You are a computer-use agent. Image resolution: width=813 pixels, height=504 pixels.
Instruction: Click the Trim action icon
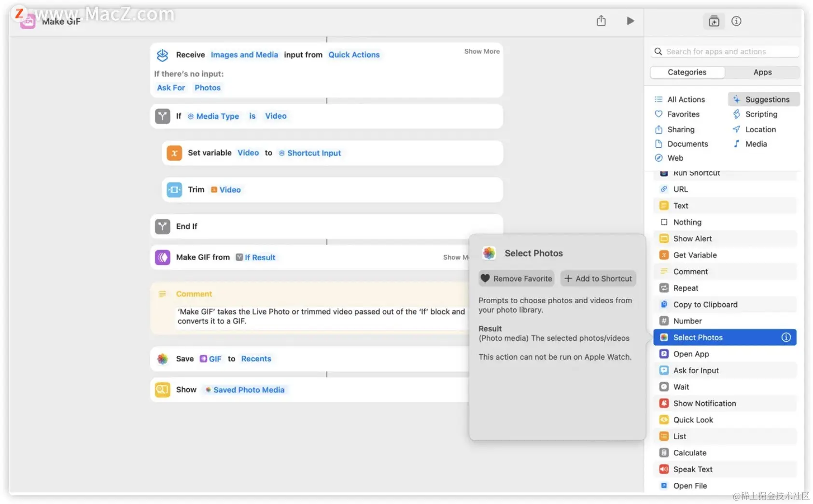point(174,190)
